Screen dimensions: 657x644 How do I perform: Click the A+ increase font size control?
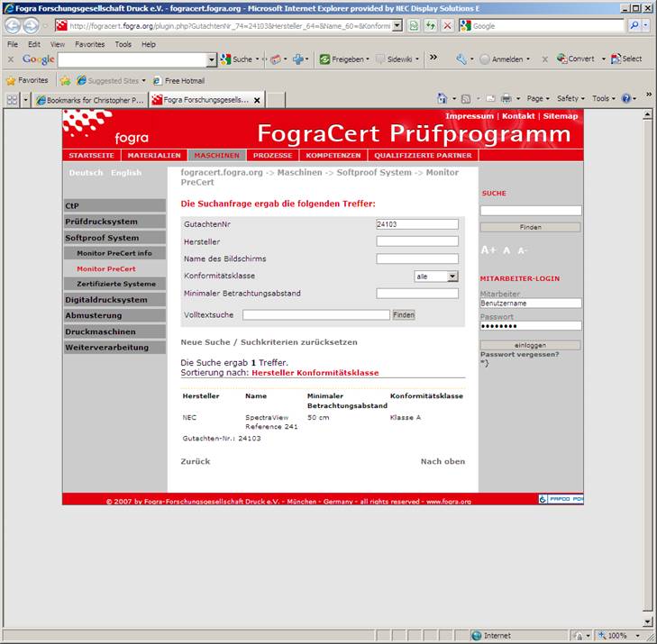click(488, 250)
